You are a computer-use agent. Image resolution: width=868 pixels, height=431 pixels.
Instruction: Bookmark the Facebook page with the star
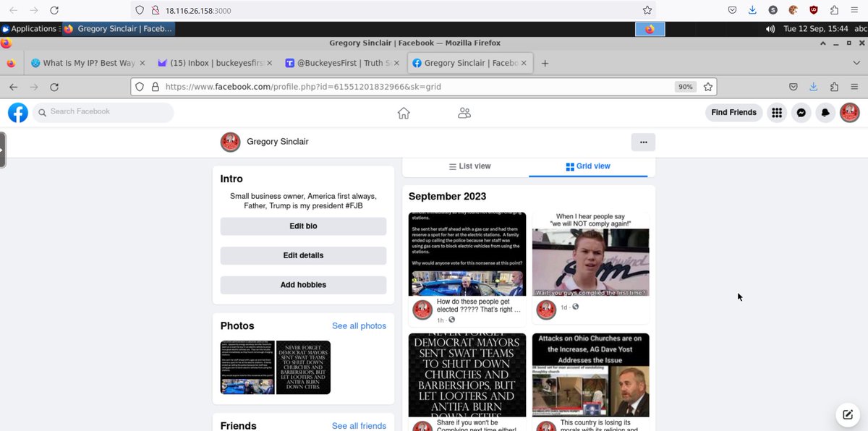(708, 87)
